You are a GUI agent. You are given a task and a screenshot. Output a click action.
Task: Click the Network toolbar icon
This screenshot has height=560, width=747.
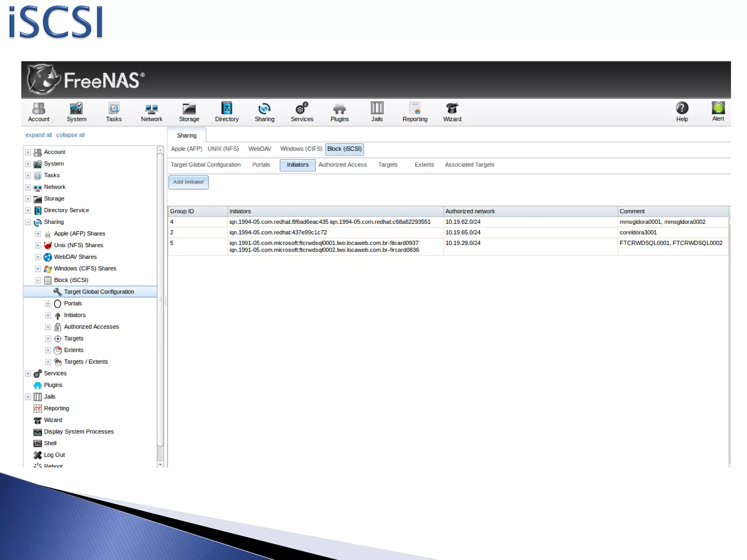(x=151, y=109)
